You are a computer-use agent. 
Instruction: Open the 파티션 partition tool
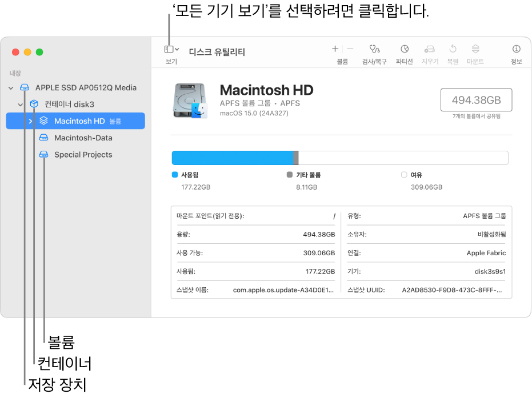(x=405, y=49)
